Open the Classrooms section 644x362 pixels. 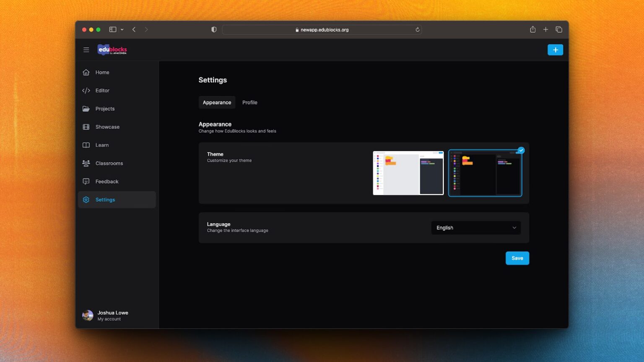click(x=109, y=163)
